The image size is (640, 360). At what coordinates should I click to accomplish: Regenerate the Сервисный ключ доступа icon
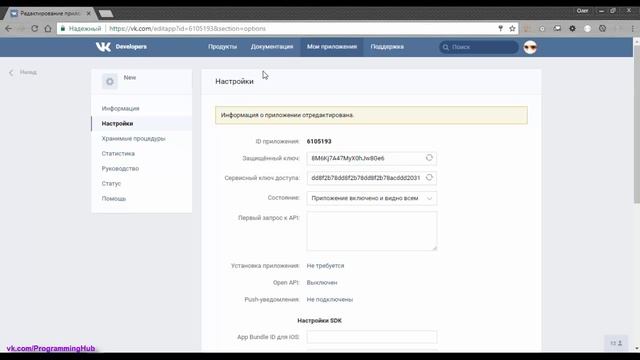point(429,178)
